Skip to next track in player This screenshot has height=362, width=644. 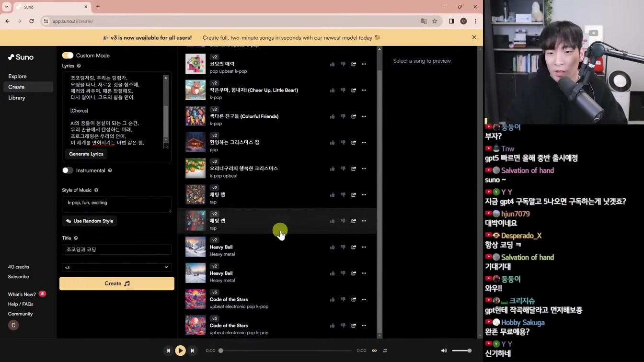(193, 351)
